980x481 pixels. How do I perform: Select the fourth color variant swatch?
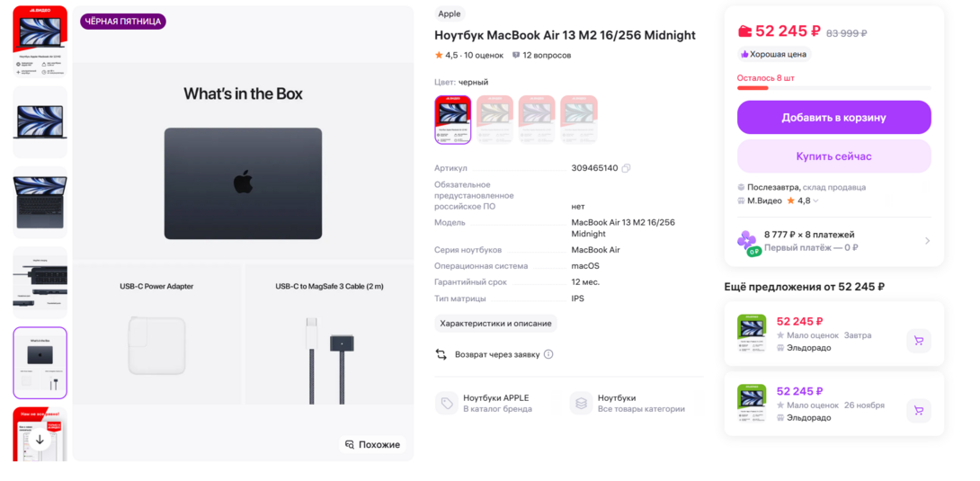(579, 120)
